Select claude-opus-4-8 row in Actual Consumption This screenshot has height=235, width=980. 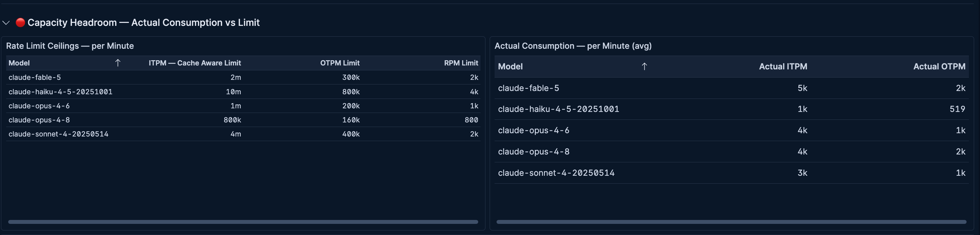732,152
